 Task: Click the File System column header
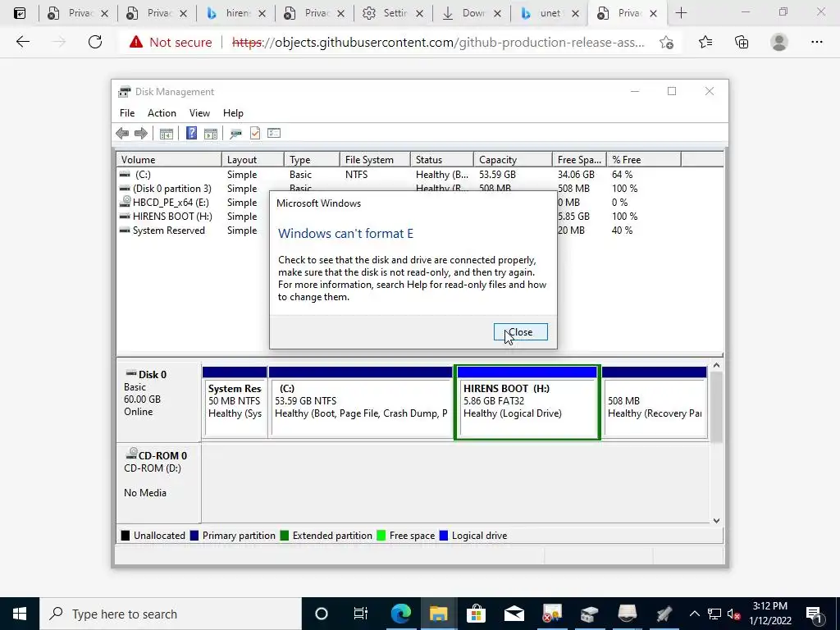click(375, 160)
